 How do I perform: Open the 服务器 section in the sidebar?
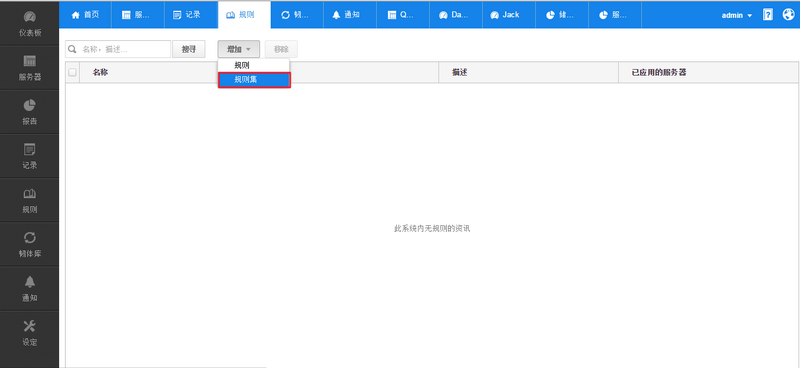point(30,68)
